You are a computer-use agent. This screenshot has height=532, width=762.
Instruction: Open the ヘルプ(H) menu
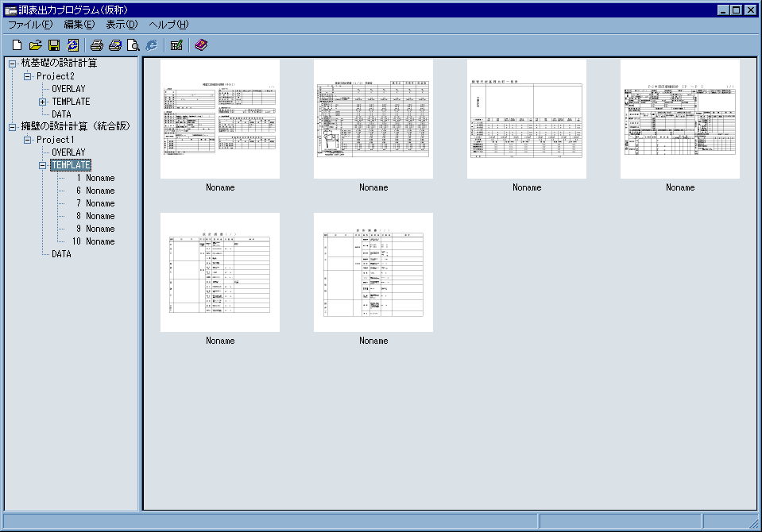[168, 25]
